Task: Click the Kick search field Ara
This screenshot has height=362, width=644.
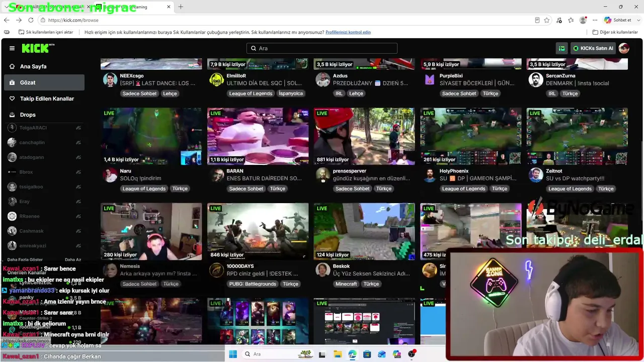Action: [x=322, y=48]
